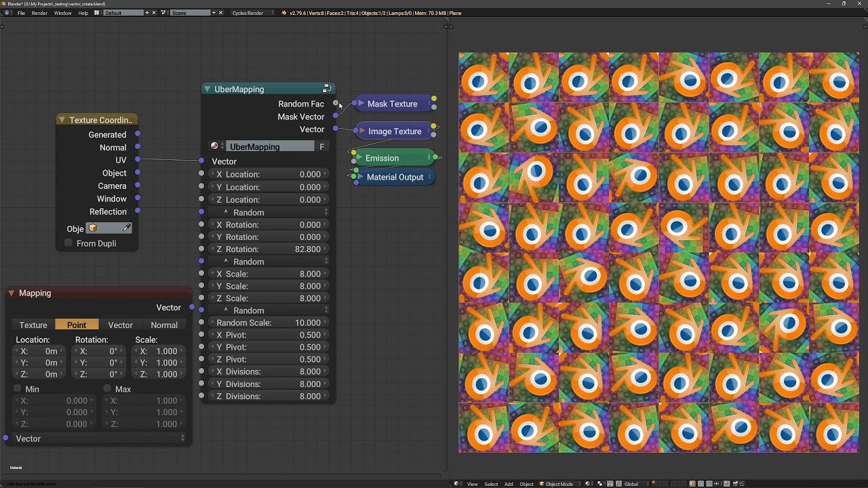
Task: Click the Default screen layout name field
Action: tap(123, 13)
